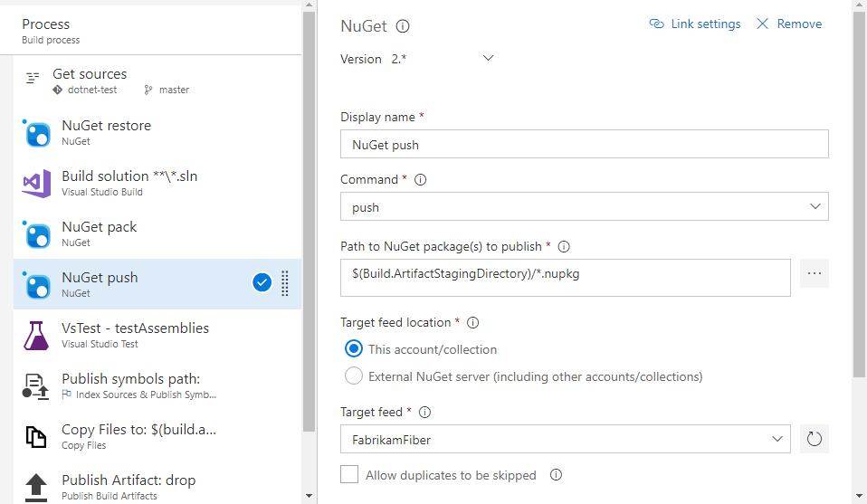The image size is (867, 504).
Task: Click the Get sources list icon
Action: (33, 78)
